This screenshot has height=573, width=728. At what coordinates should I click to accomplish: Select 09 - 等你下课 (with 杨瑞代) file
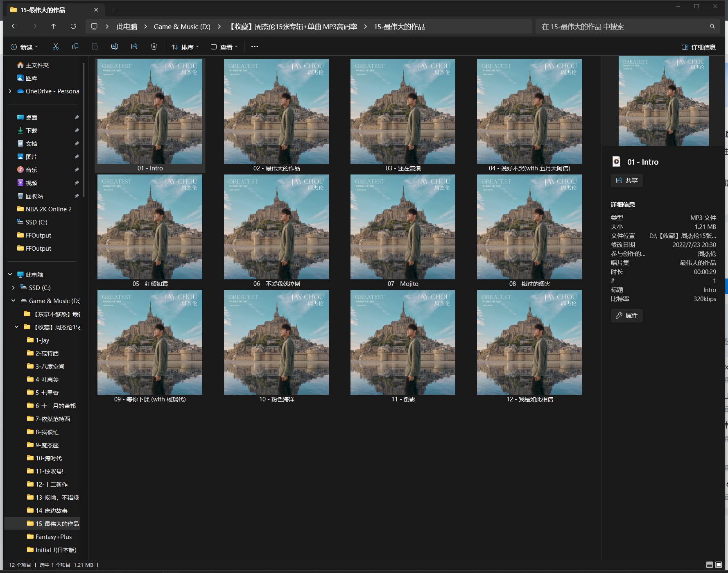tap(150, 347)
